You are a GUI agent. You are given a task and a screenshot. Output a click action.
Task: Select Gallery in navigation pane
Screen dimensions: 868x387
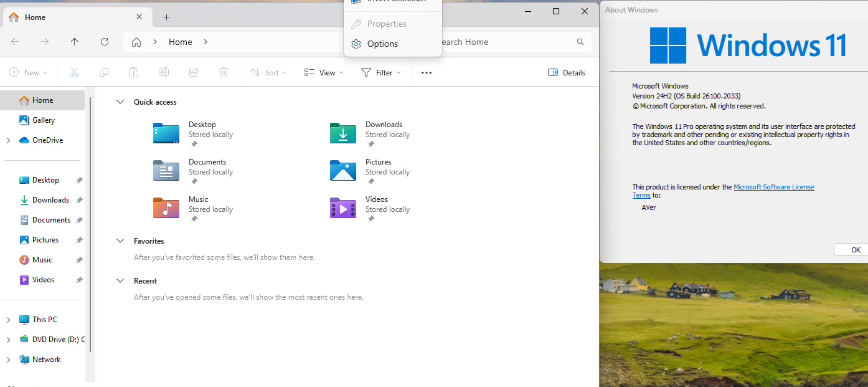43,120
